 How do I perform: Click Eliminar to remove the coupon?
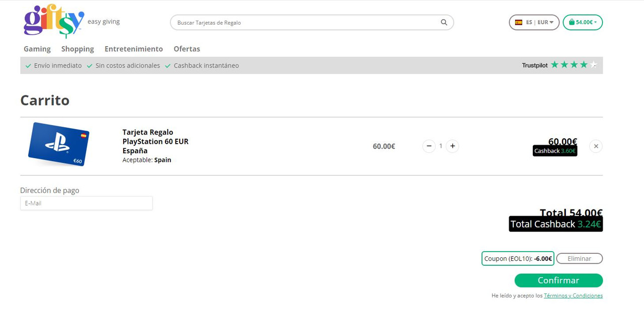point(579,258)
